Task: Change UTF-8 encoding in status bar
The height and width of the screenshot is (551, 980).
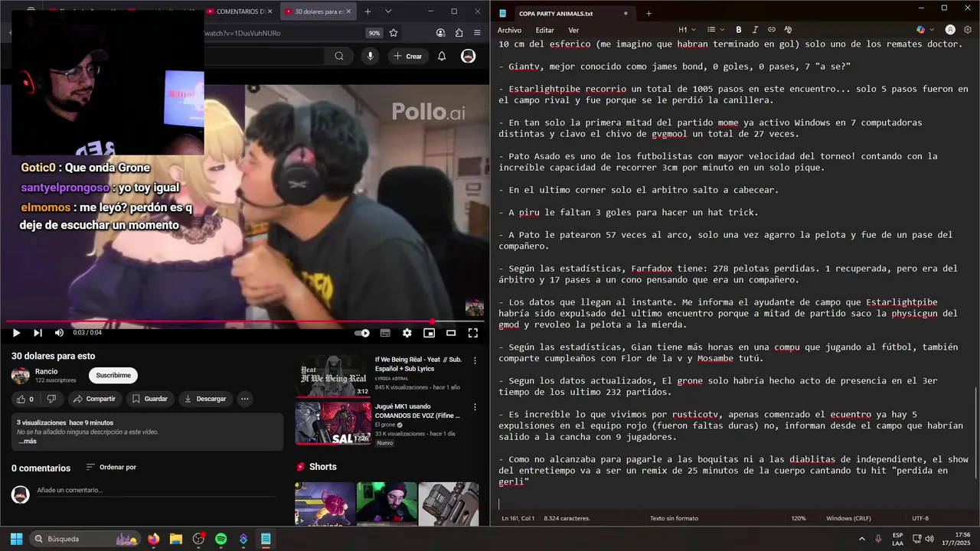Action: (x=920, y=518)
